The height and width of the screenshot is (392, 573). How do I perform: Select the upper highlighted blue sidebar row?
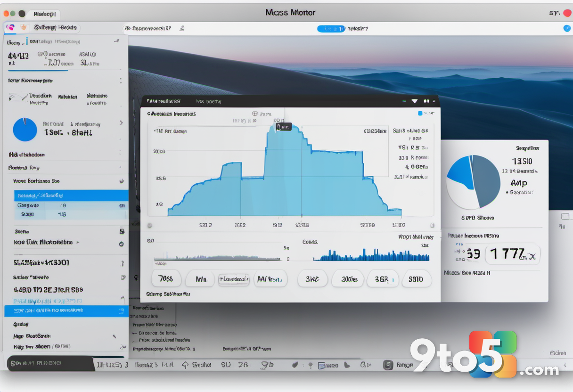click(x=71, y=195)
